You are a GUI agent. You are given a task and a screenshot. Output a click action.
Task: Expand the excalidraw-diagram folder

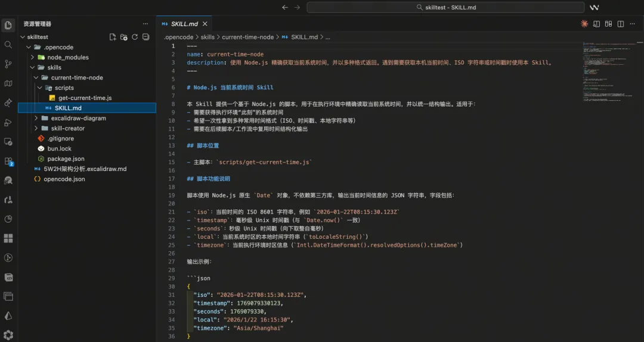pyautogui.click(x=78, y=118)
